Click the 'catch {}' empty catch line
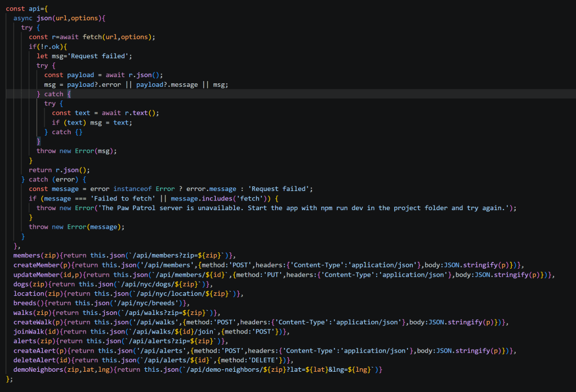 [x=63, y=132]
